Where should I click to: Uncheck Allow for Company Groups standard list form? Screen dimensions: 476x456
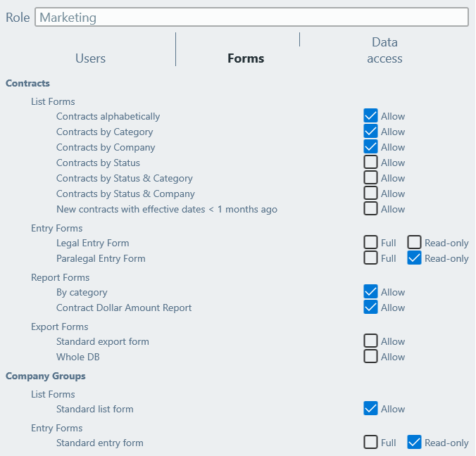371,409
